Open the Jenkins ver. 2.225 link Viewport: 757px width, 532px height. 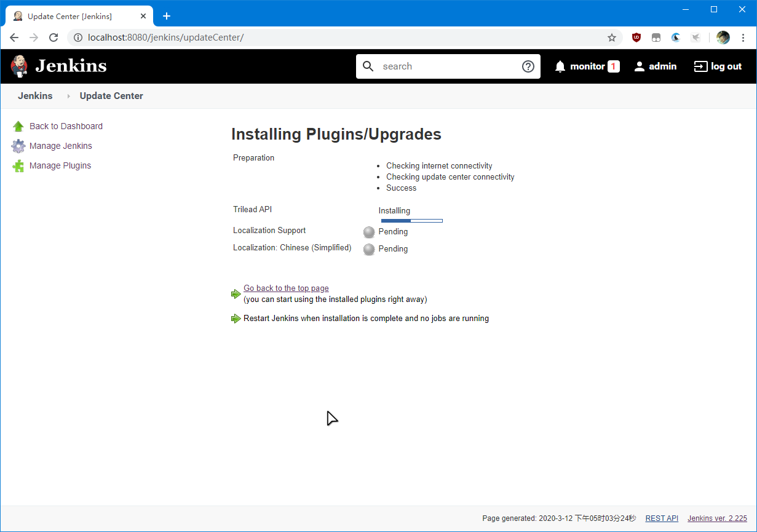[717, 518]
